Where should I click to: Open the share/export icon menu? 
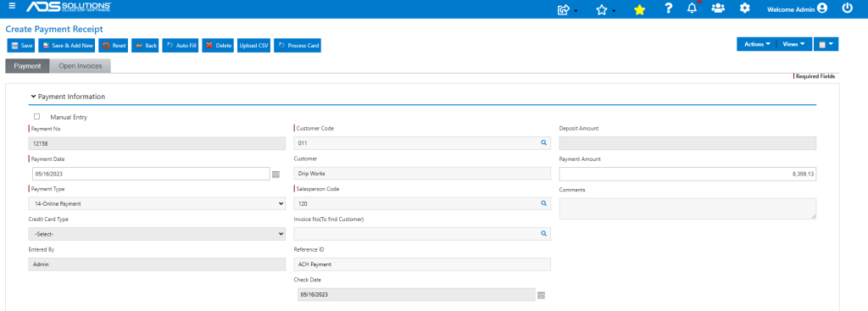click(x=566, y=9)
